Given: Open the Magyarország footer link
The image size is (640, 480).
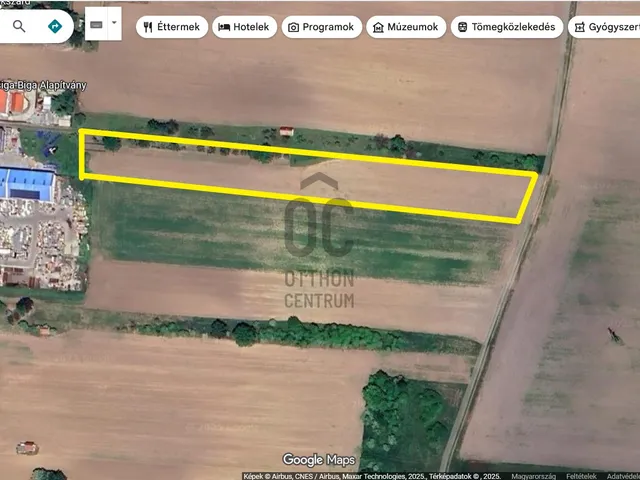Looking at the screenshot, I should coord(533,476).
